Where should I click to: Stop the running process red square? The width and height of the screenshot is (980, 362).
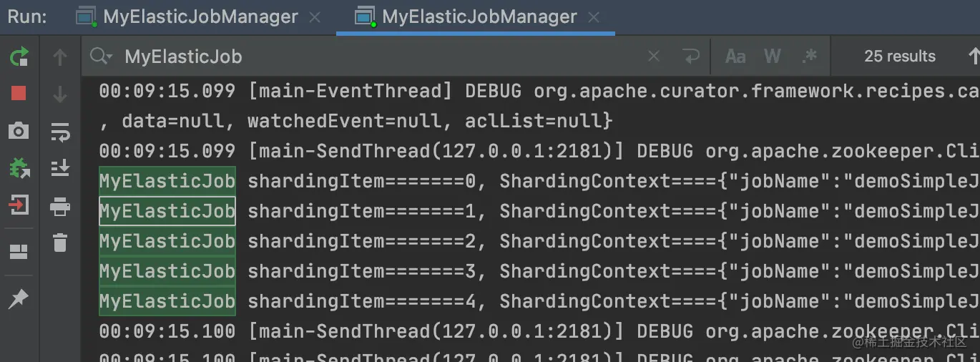pos(19,93)
